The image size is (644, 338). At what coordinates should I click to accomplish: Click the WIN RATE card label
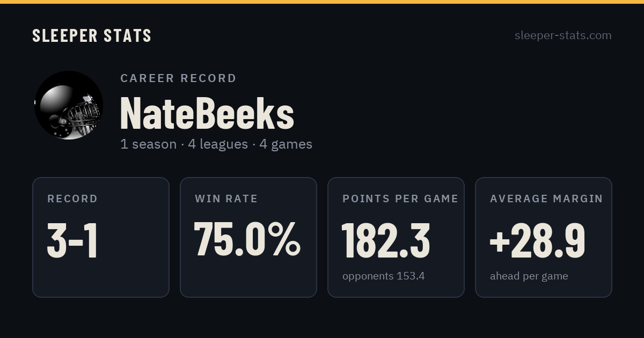[226, 199]
